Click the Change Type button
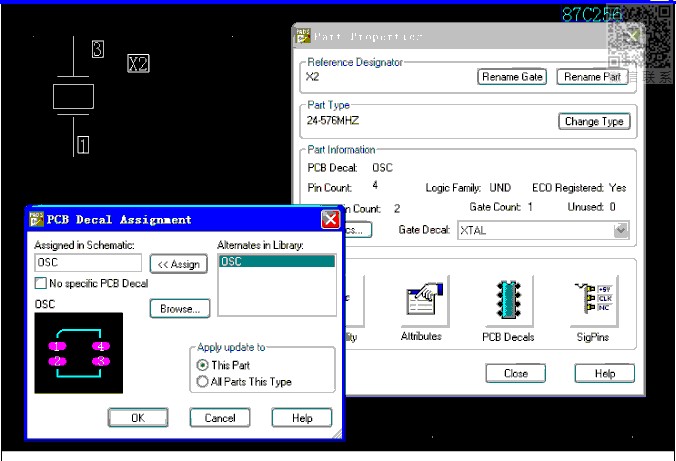 click(594, 121)
